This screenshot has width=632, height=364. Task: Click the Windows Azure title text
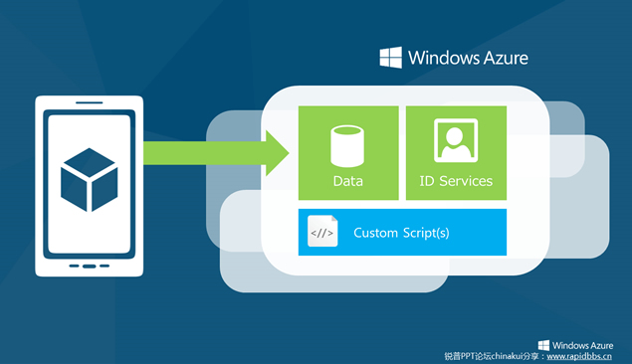click(x=468, y=58)
